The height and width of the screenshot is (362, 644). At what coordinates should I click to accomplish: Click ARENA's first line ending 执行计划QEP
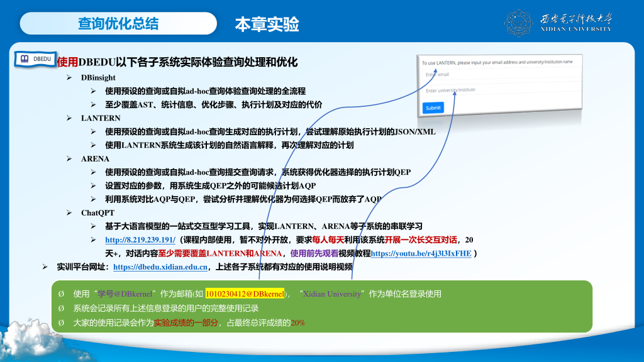(x=258, y=172)
